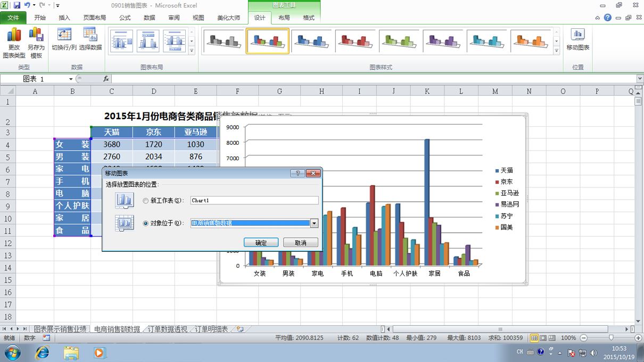The height and width of the screenshot is (362, 644).
Task: Open the Undo history dropdown arrow
Action: [34, 5]
